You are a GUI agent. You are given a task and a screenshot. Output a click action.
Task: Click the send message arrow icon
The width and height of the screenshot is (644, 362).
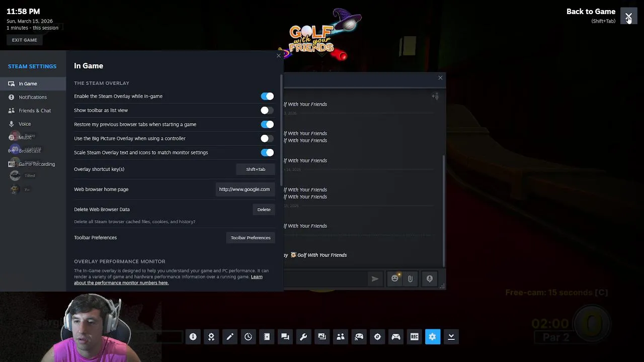point(375,279)
